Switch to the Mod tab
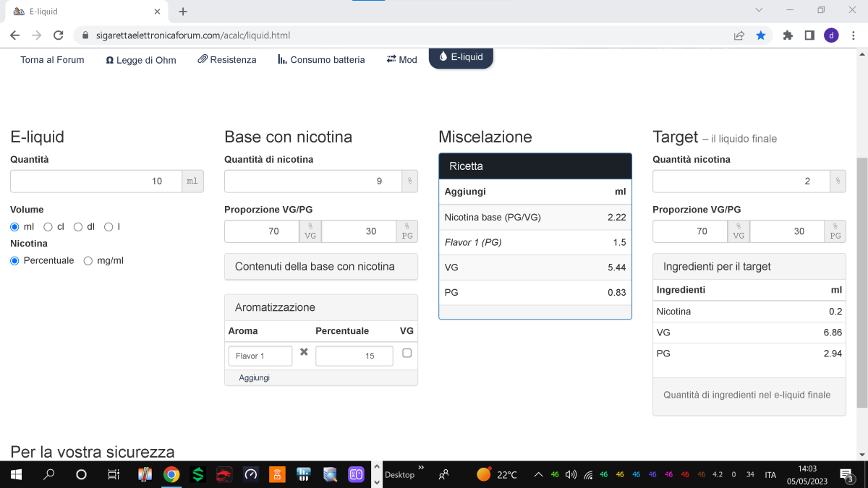The width and height of the screenshot is (868, 488). pyautogui.click(x=401, y=60)
